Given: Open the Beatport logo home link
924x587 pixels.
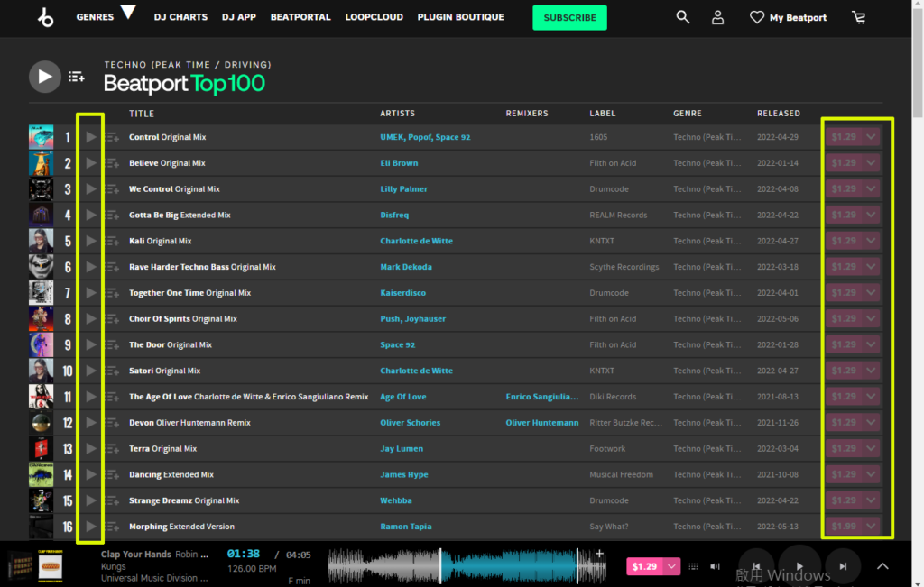Looking at the screenshot, I should [45, 18].
